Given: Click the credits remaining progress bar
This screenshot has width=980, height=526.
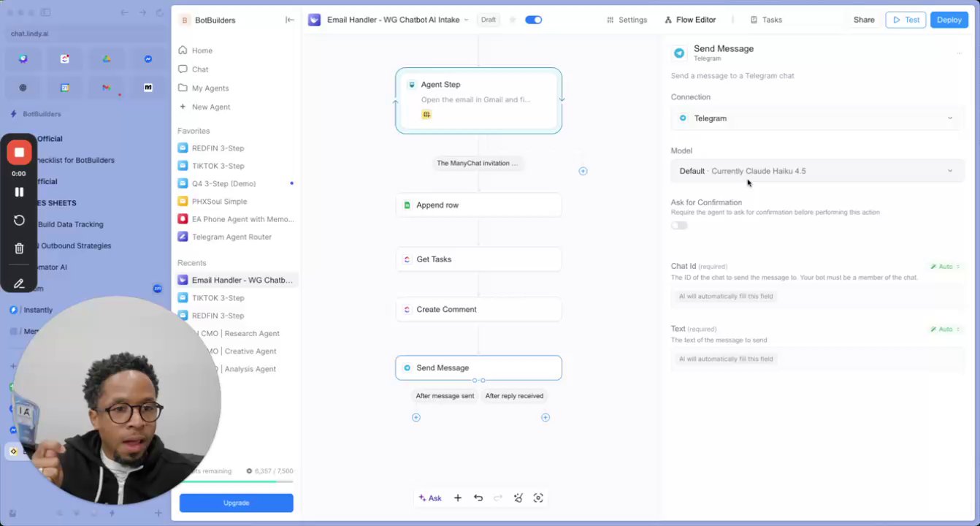Looking at the screenshot, I should tap(237, 481).
